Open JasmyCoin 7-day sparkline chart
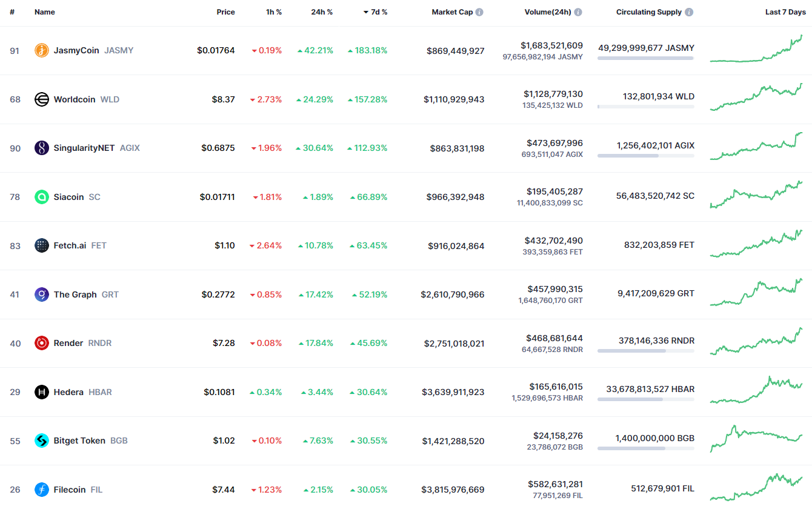Viewport: 812px width, 509px height. click(x=756, y=48)
